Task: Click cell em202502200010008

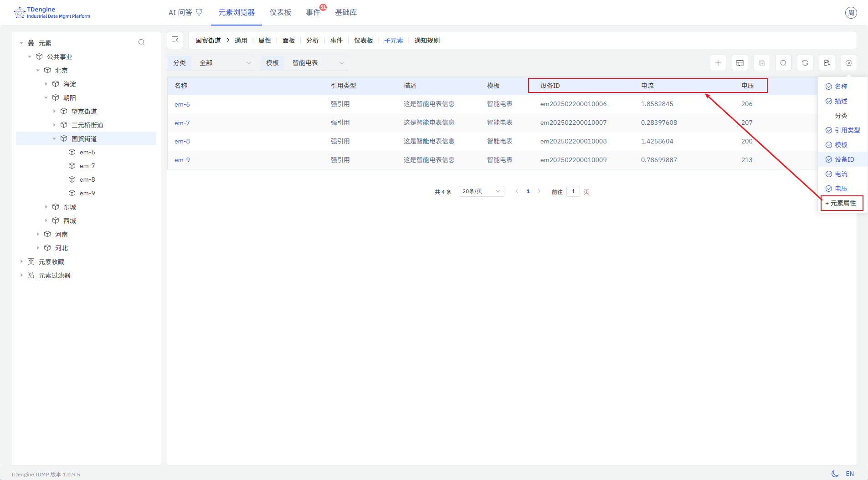Action: pyautogui.click(x=574, y=141)
